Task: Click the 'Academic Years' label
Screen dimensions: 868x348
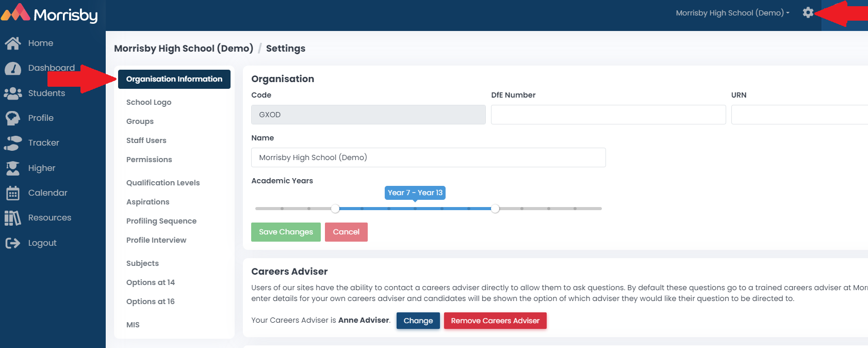Action: point(282,181)
